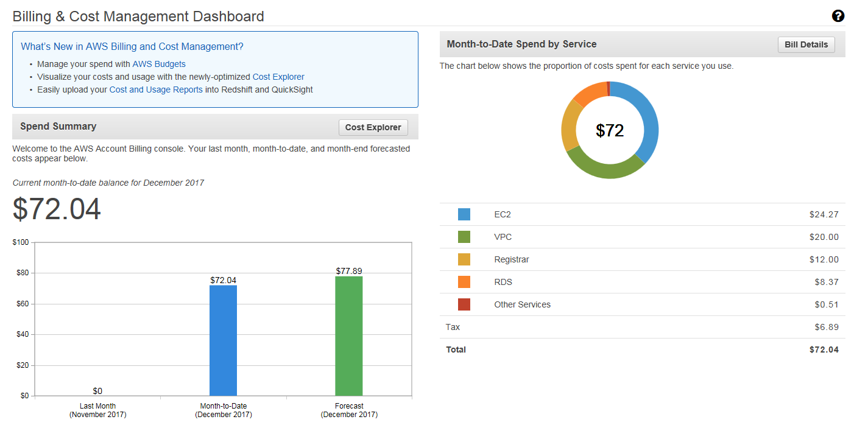Click the Tax row label

click(453, 327)
